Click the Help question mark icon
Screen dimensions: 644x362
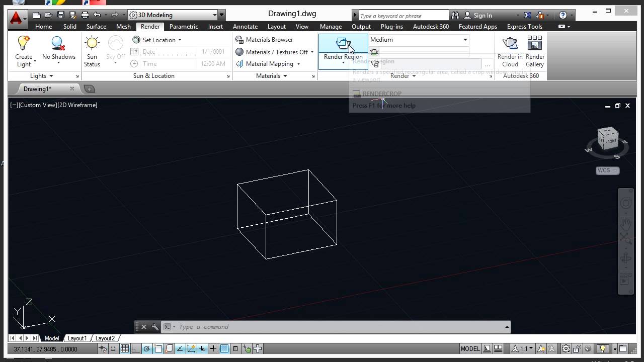[x=563, y=15]
